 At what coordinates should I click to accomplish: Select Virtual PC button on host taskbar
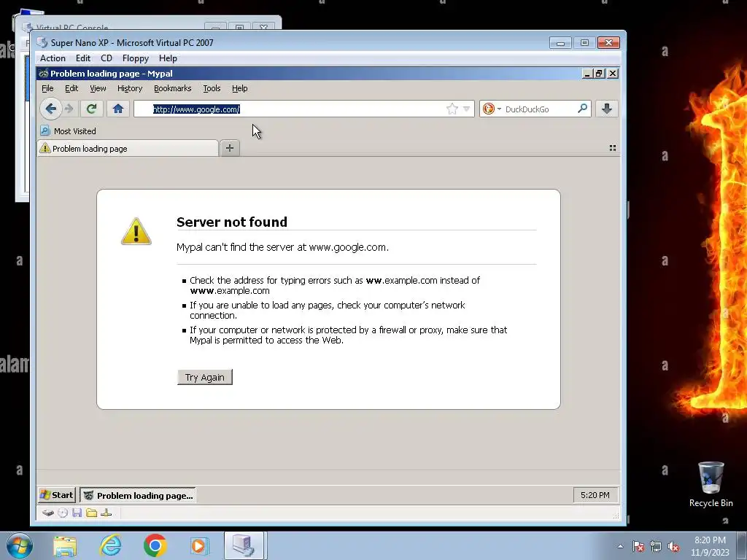point(244,545)
